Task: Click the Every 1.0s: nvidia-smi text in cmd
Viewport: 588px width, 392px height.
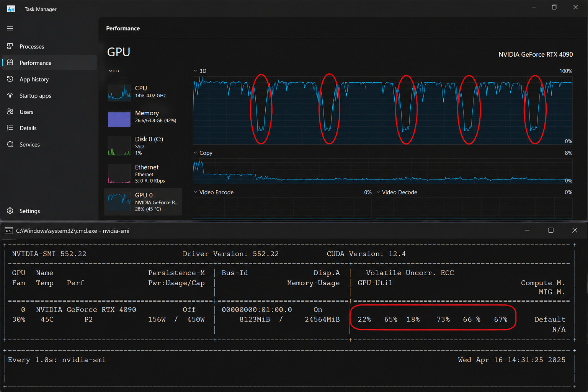Action: coord(57,360)
